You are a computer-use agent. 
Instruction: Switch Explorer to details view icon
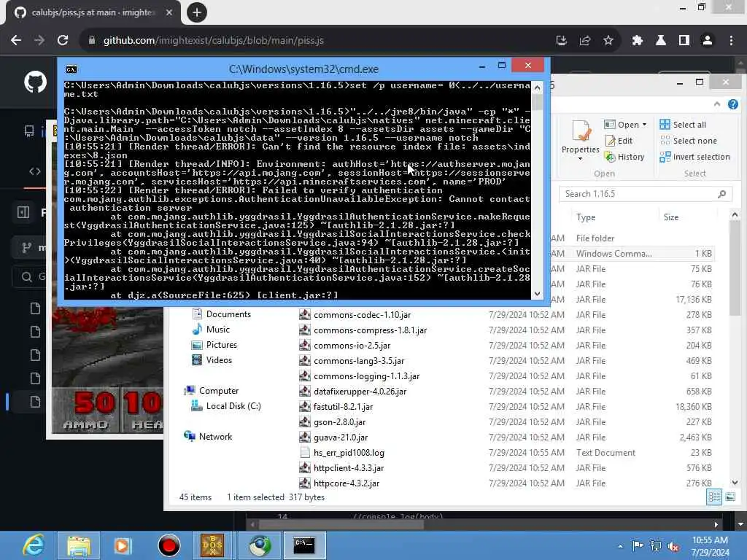714,497
